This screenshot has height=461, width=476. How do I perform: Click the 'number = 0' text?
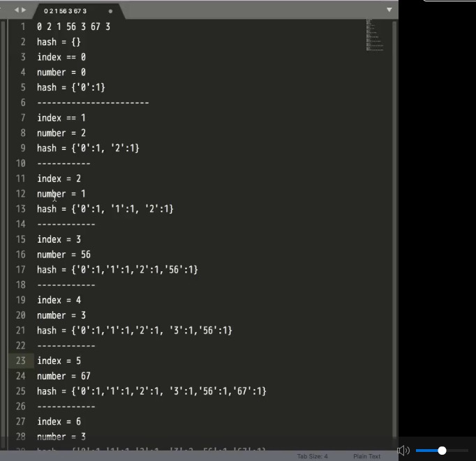[x=61, y=72]
